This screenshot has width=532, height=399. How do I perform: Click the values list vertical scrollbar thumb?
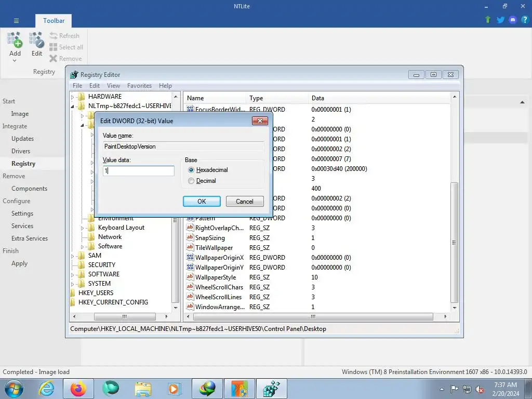[x=454, y=242]
